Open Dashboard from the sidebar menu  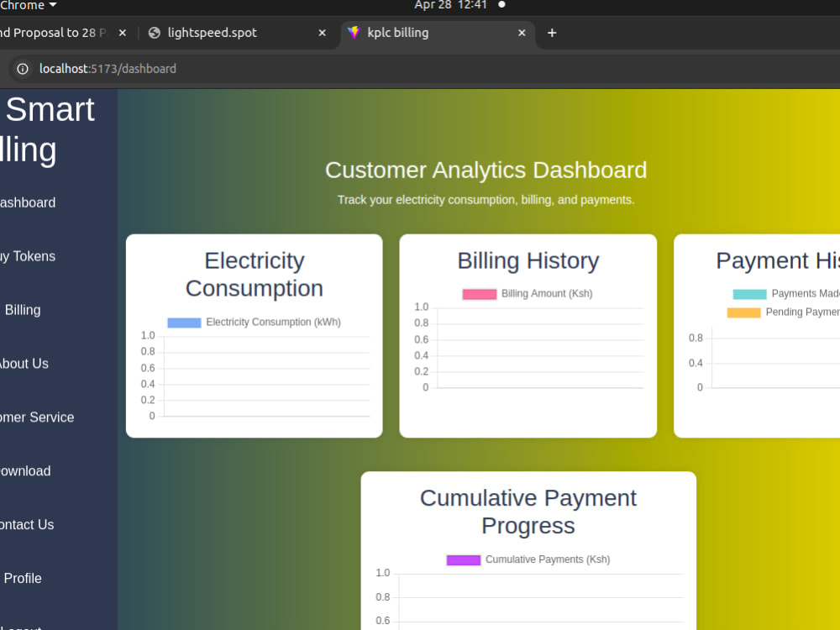point(28,202)
